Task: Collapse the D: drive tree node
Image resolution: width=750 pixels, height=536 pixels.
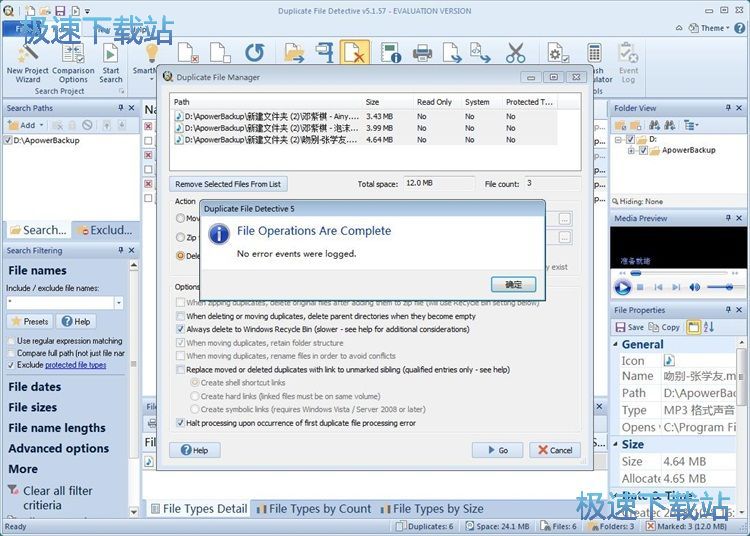Action: coord(618,140)
